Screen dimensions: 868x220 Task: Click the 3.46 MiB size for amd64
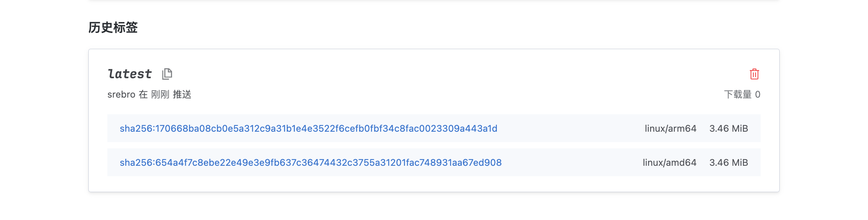728,163
